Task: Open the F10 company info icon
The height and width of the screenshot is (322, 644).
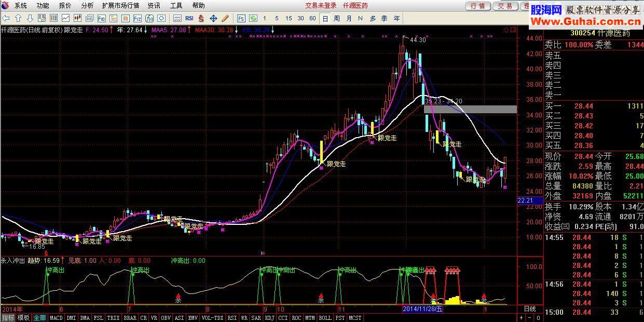Action: [x=101, y=18]
